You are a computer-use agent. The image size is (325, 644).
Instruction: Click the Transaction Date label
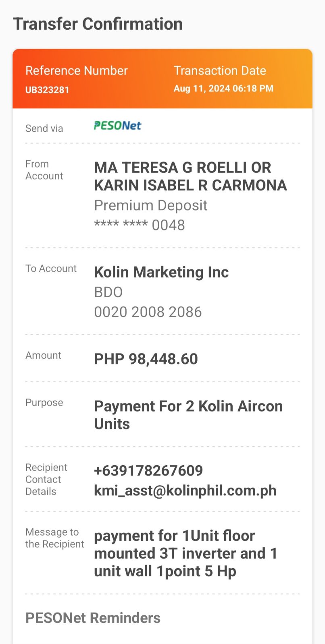(x=220, y=71)
